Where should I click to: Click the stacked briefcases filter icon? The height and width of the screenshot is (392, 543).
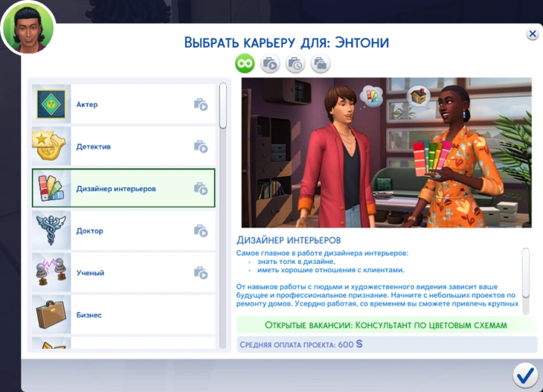321,64
